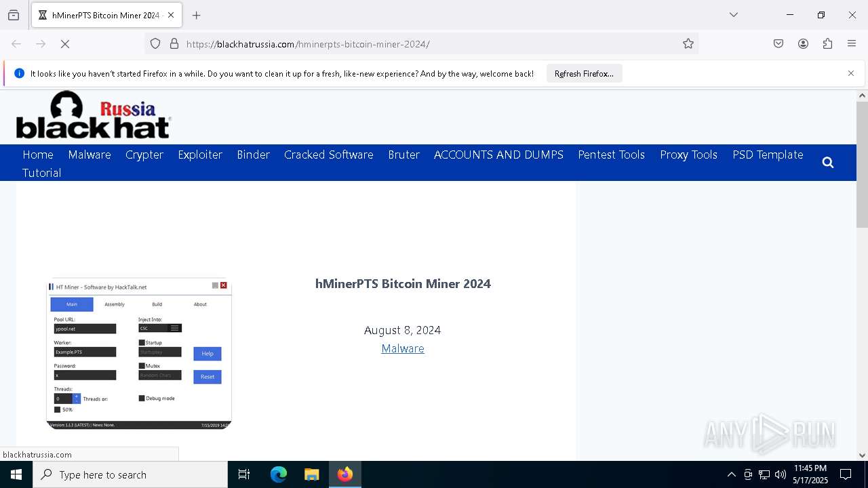This screenshot has width=868, height=488.
Task: Click the network tray icon
Action: (x=764, y=474)
